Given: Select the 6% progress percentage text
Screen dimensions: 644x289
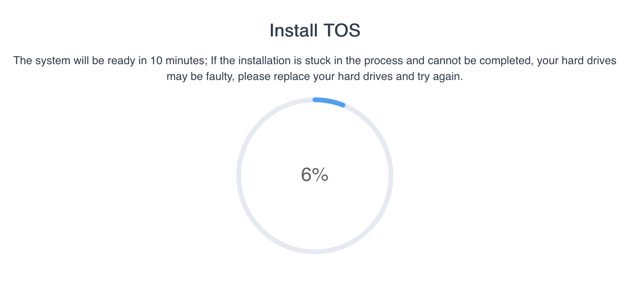Looking at the screenshot, I should (x=315, y=175).
